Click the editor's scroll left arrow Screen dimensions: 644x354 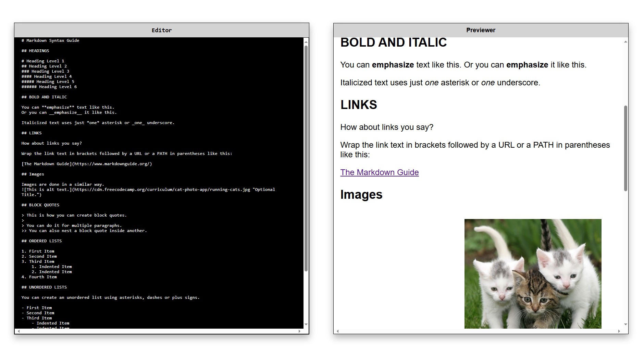tap(18, 331)
